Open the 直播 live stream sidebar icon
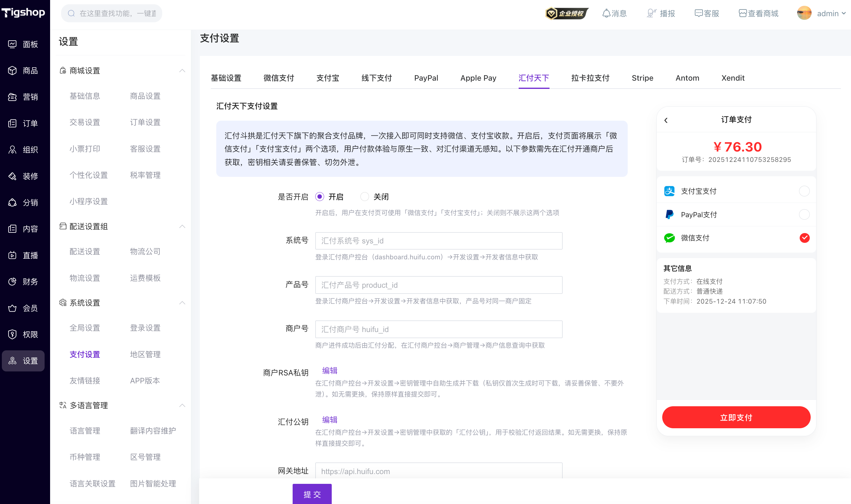851x504 pixels. 12,255
